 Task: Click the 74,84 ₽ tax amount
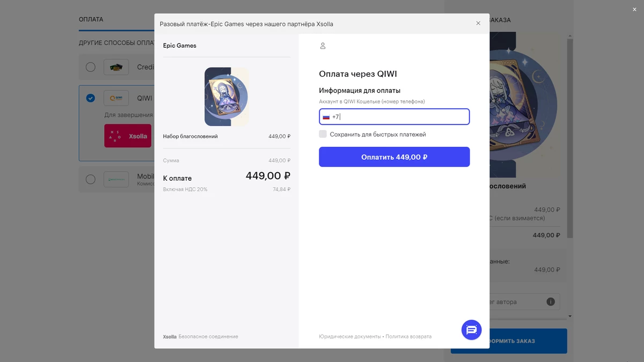(x=281, y=189)
